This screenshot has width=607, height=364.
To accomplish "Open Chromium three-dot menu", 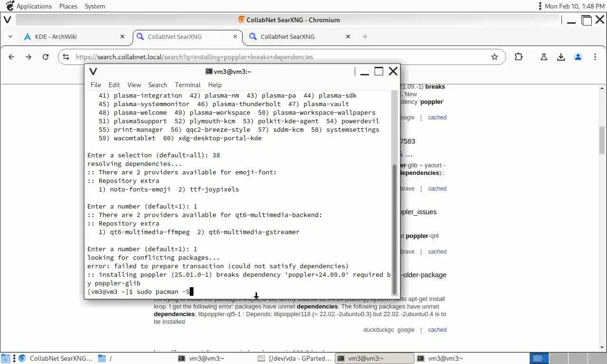I will click(595, 57).
